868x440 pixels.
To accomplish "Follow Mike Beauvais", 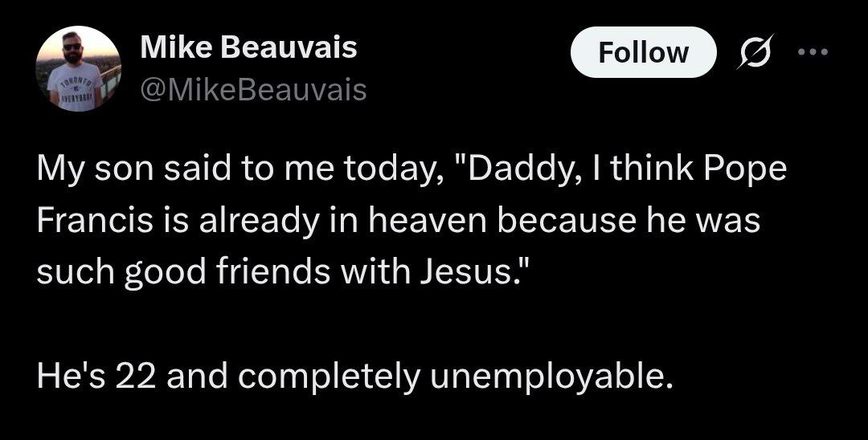I will tap(643, 52).
